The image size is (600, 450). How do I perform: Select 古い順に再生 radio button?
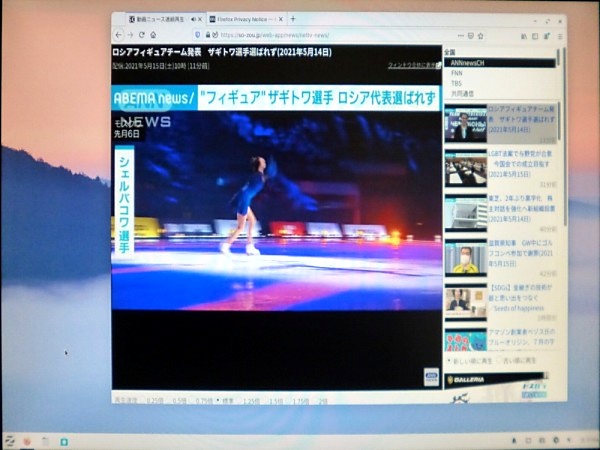pos(499,361)
